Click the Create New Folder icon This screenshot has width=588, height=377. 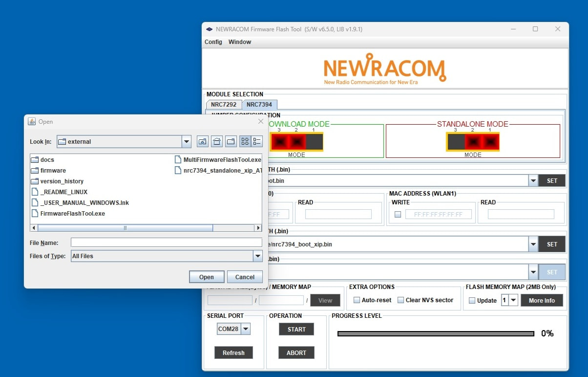(x=231, y=142)
